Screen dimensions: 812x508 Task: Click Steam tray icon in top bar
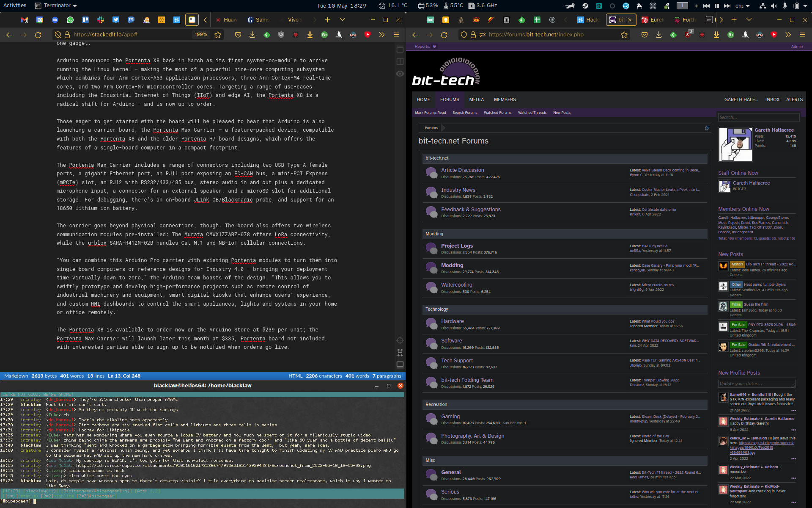[x=585, y=6]
